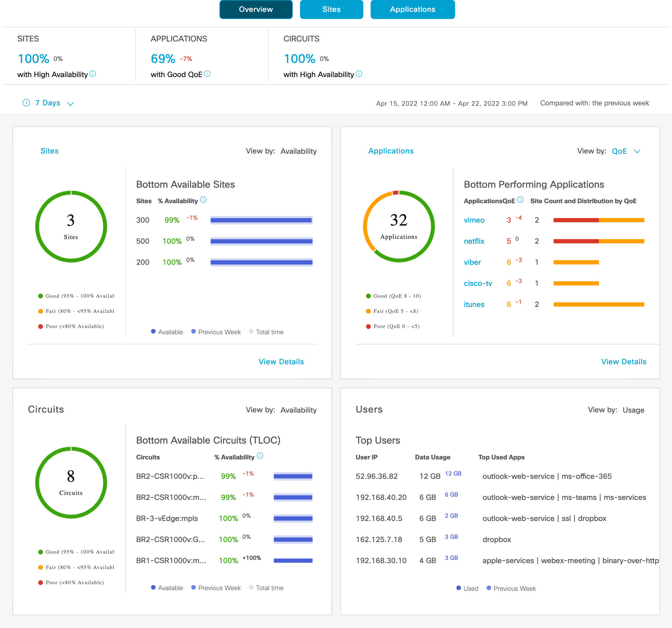Switch to the Applications tab
The image size is (672, 628).
(412, 10)
